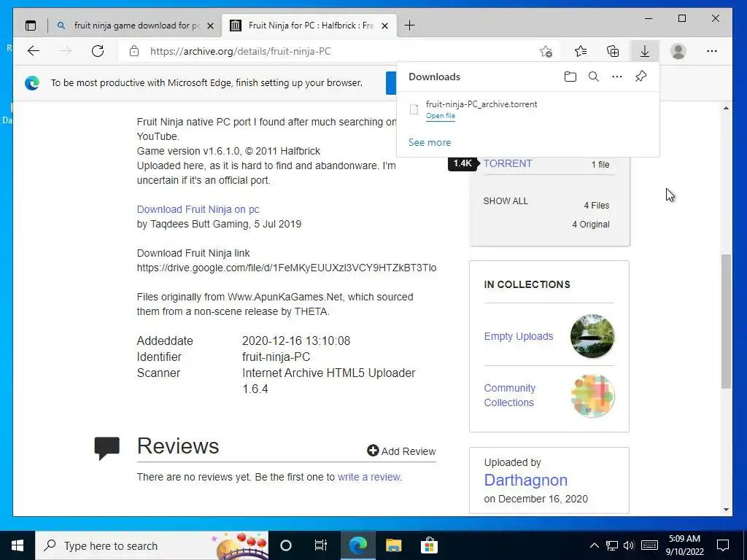Viewport: 747px width, 560px height.
Task: Click the Reviews speech bubble icon
Action: pos(107,448)
